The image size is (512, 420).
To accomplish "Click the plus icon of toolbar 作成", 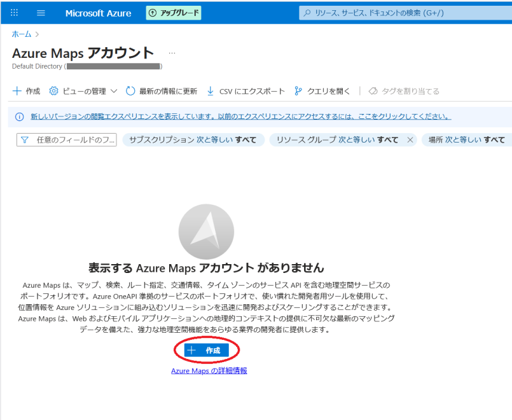I will [17, 91].
